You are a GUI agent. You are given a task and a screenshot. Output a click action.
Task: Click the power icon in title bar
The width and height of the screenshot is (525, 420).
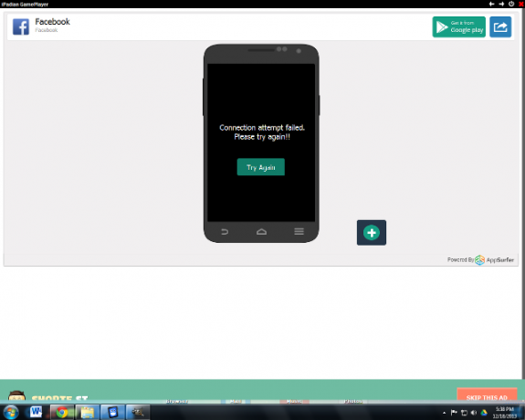pos(511,4)
